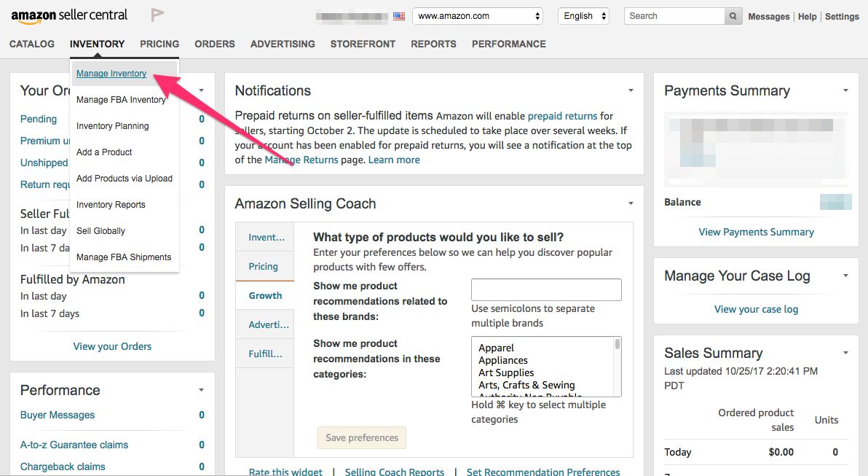Select Add Products via Upload

coord(125,179)
